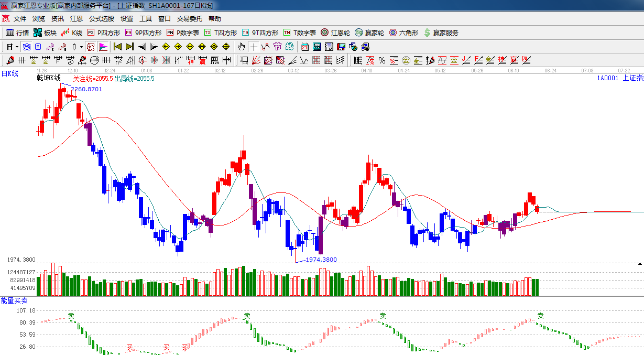644x355 pixels.
Task: Open the candlestick style dropdown arrow
Action: point(81,47)
